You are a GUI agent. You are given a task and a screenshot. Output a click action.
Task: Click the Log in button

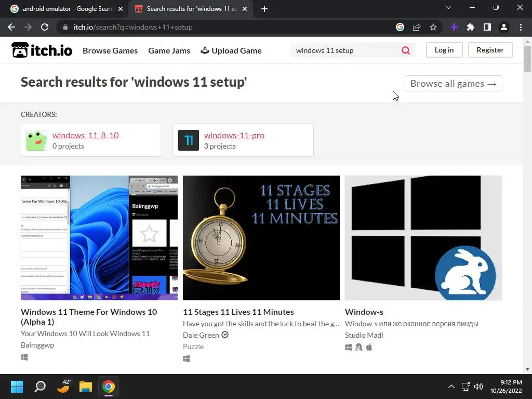click(444, 50)
